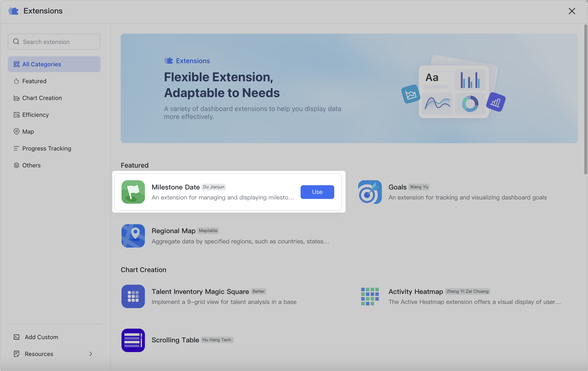Click the Milestone Date flag icon
The height and width of the screenshot is (371, 588).
(x=133, y=192)
